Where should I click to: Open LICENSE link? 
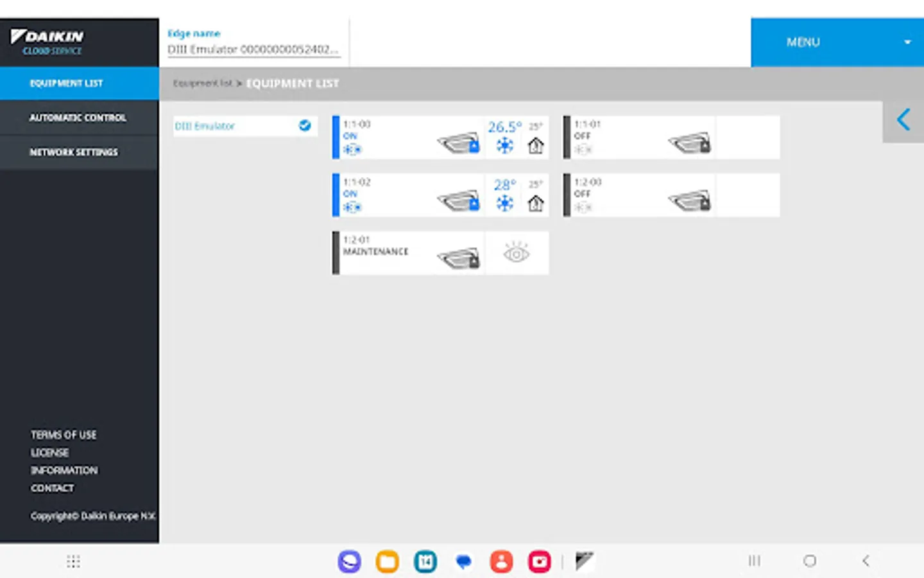coord(49,453)
